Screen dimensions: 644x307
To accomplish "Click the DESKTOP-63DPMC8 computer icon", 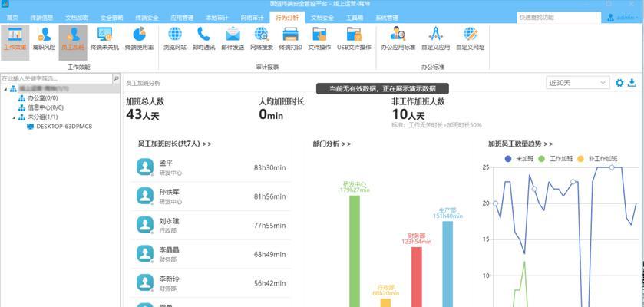I will (x=31, y=127).
